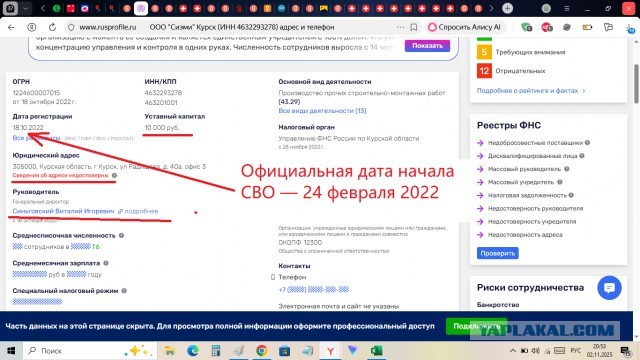Screen dimensions: 640x360
Task: Select the currently active browser tab
Action: click(x=141, y=8)
